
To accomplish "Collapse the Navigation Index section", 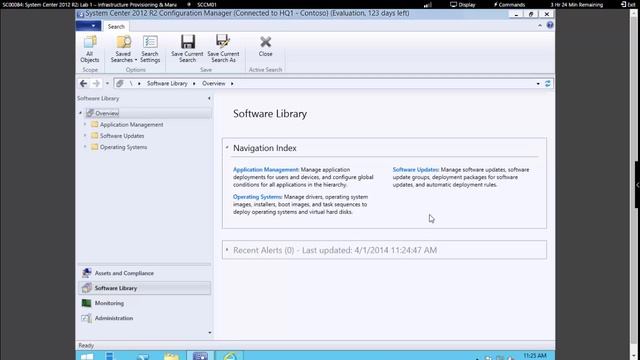I will pos(227,148).
